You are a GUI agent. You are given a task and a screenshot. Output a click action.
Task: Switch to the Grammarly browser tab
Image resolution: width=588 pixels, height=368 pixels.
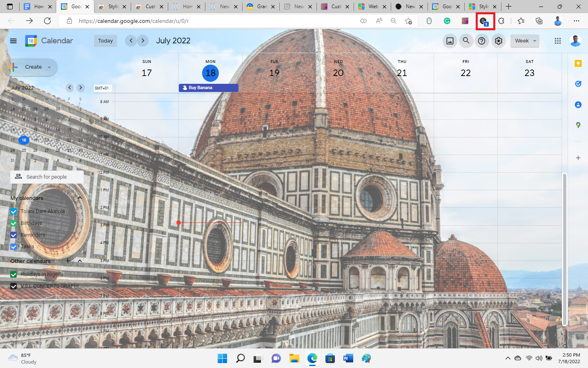[261, 7]
